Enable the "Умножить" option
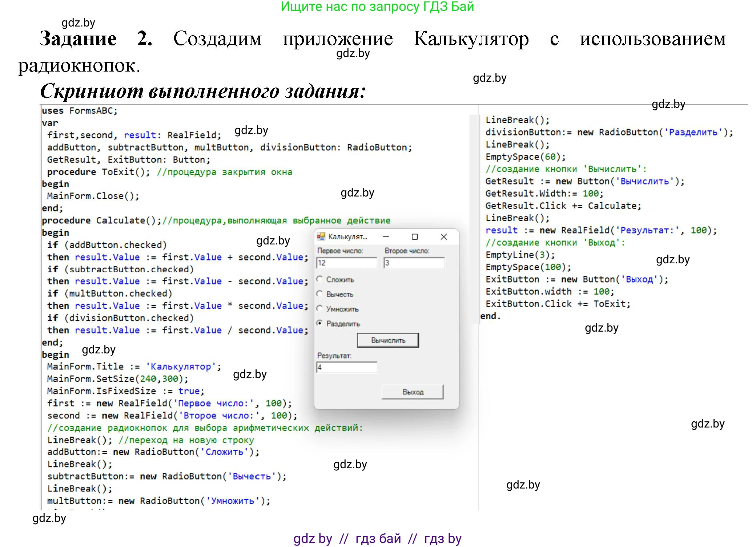The image size is (756, 547). point(319,309)
